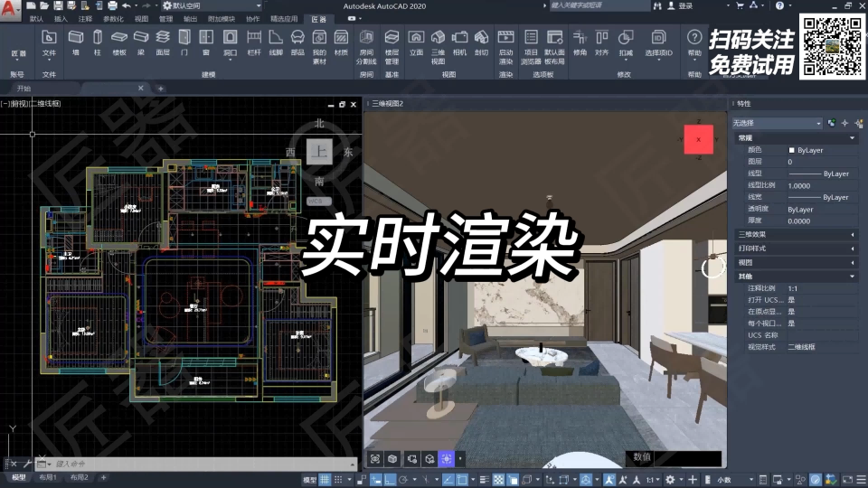Select the 栏杆 (railing) tool

pos(254,43)
